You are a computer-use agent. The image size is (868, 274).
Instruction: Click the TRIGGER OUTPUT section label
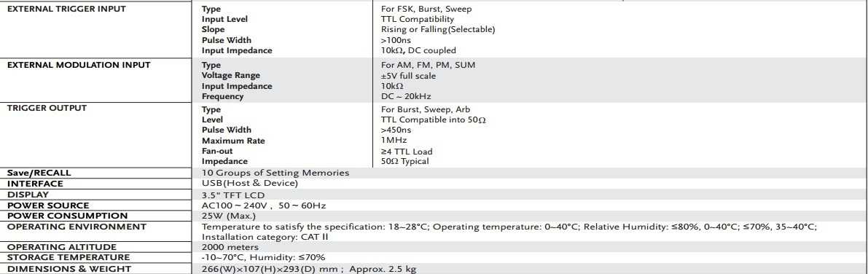(47, 108)
